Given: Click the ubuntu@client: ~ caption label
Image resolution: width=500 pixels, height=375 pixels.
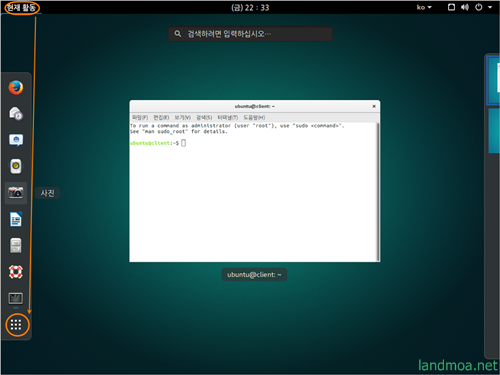Looking at the screenshot, I should (x=254, y=275).
